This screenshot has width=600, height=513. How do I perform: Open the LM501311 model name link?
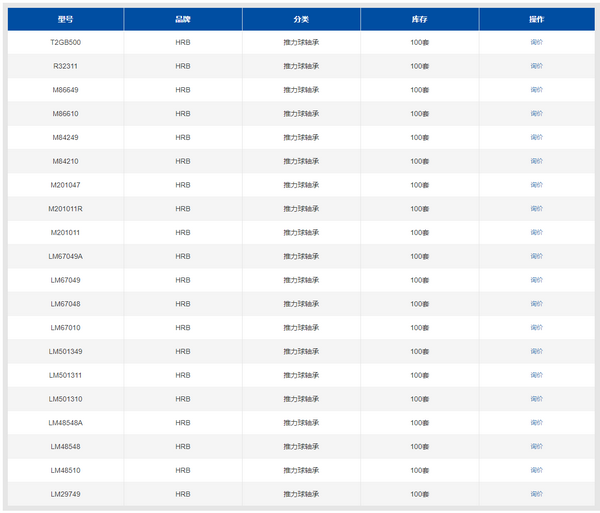pos(66,375)
